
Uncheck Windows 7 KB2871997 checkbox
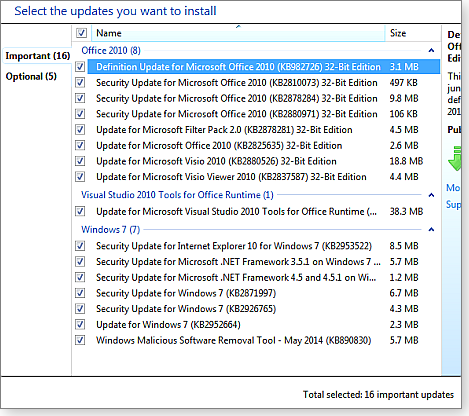80,293
